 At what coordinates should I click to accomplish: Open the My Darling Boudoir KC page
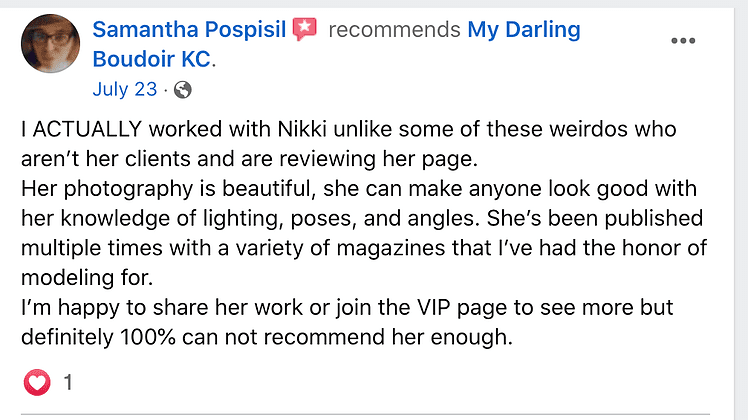(x=524, y=30)
